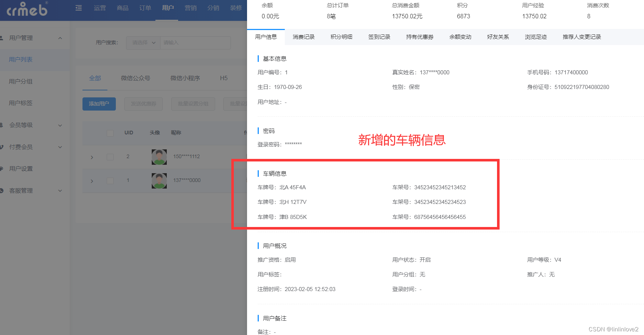Click the registration time 2023-02-05 12:52:03
The image size is (644, 335).
click(310, 289)
